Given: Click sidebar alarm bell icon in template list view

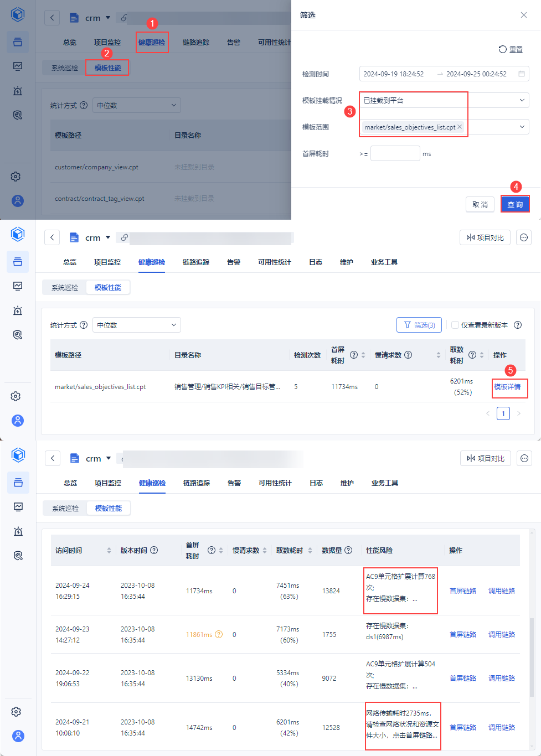Looking at the screenshot, I should pos(18,310).
